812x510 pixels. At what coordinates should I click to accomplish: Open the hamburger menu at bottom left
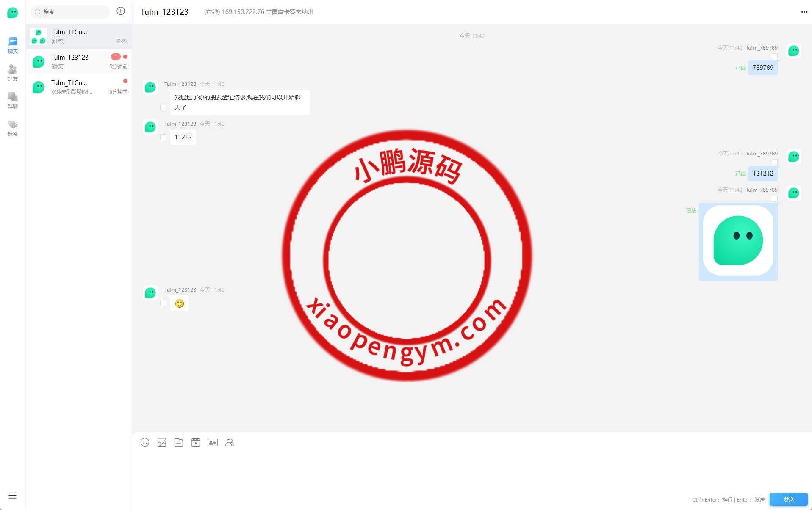pos(12,496)
